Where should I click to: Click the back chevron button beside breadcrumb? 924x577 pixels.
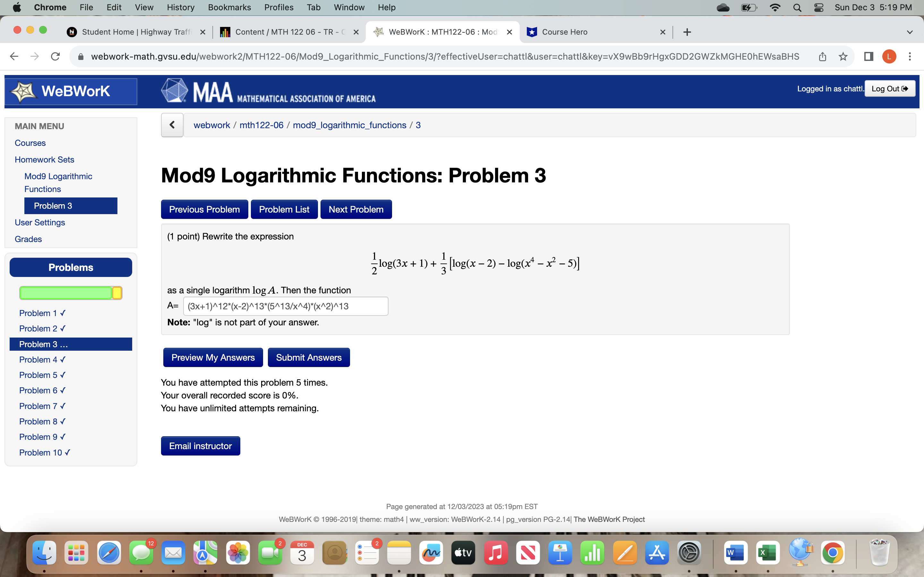pyautogui.click(x=172, y=125)
